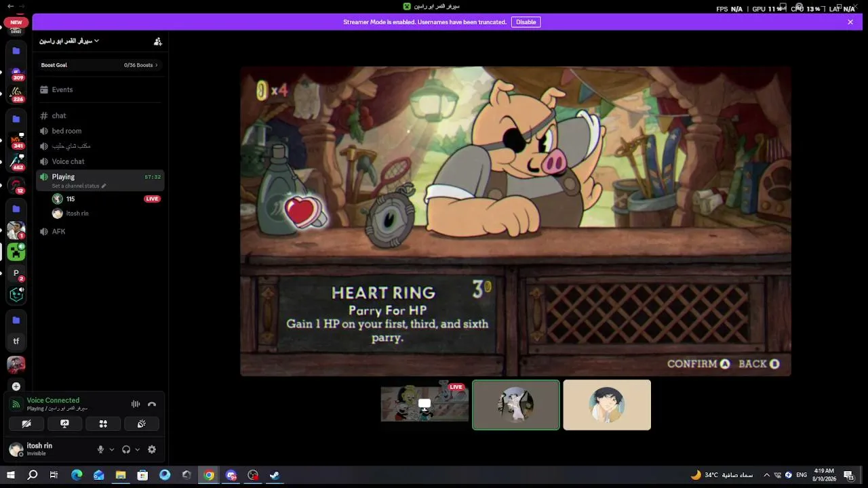Select the green-outlined speaking participant tile
The image size is (868, 488).
click(x=516, y=405)
